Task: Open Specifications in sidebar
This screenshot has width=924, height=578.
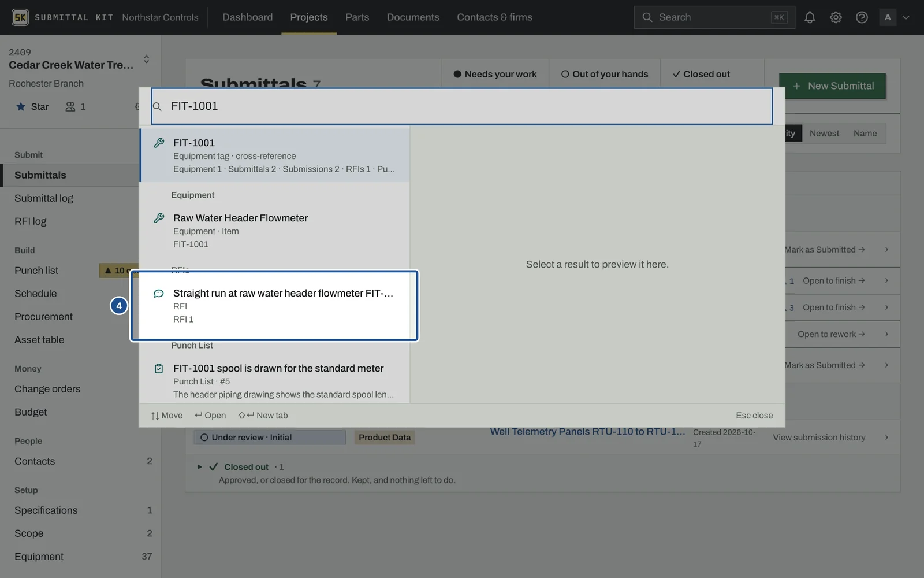Action: (x=46, y=510)
